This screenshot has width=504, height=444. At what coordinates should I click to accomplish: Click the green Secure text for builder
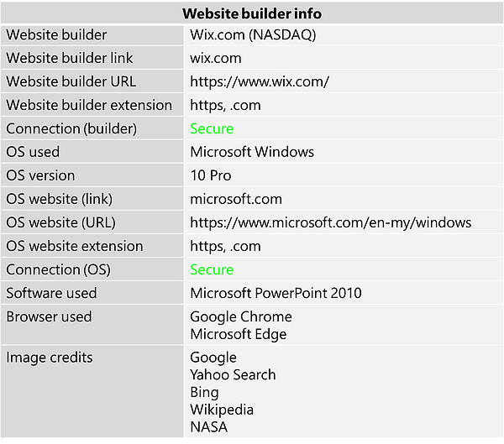(212, 129)
